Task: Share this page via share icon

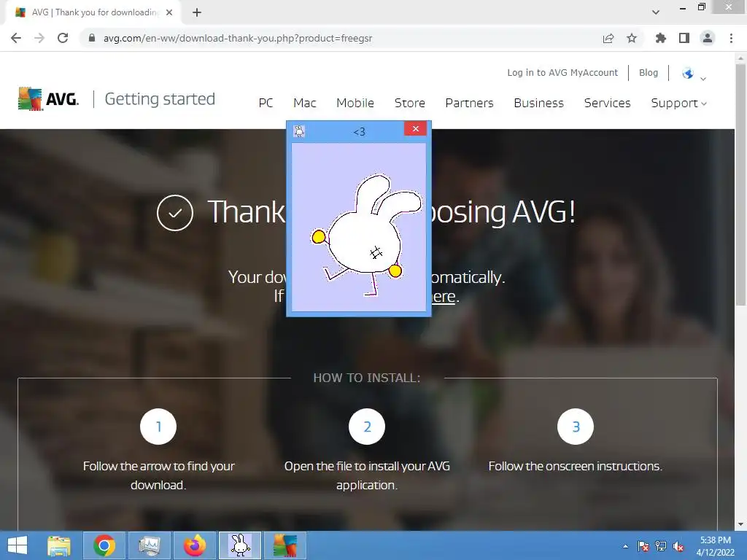Action: 608,38
